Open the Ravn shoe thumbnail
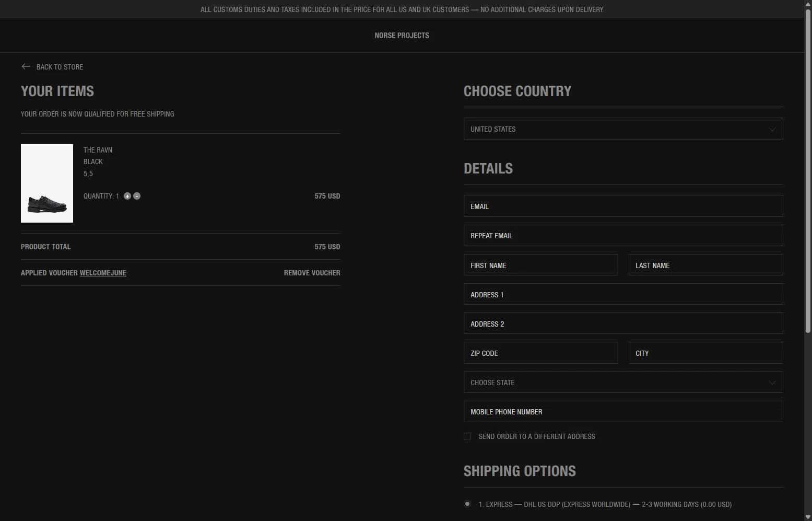This screenshot has width=812, height=521. pyautogui.click(x=47, y=183)
